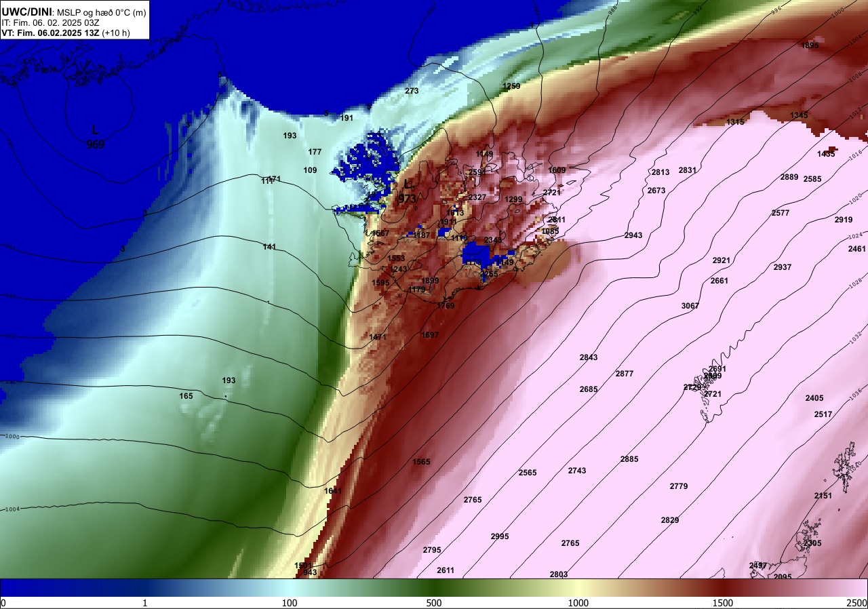
Task: Click the coastal value 1769
Action: (446, 306)
